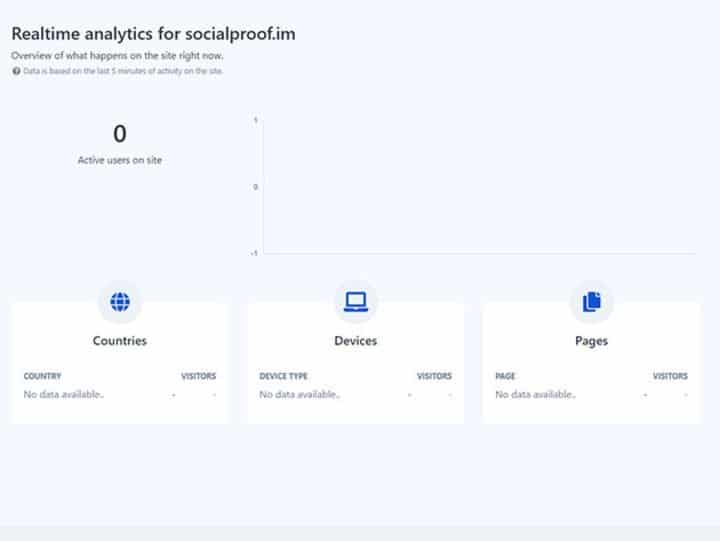Click the active users count zero
The width and height of the screenshot is (720, 541).
[x=120, y=134]
